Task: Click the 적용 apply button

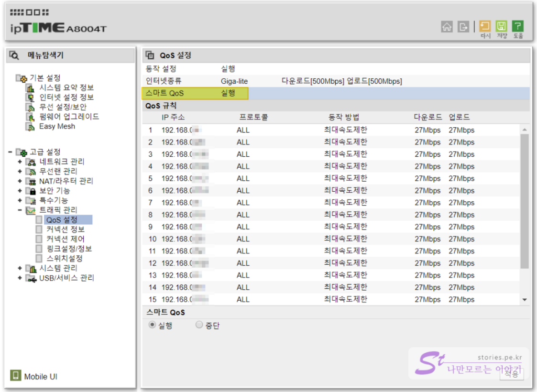Action: pyautogui.click(x=511, y=374)
